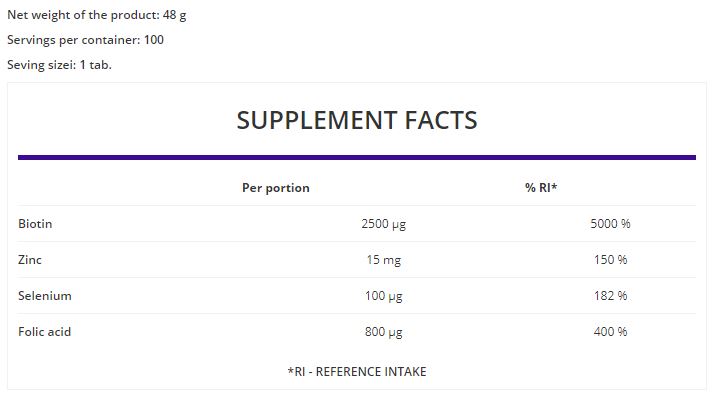723x402 pixels.
Task: Click the 100 µg Selenium amount
Action: (x=383, y=296)
